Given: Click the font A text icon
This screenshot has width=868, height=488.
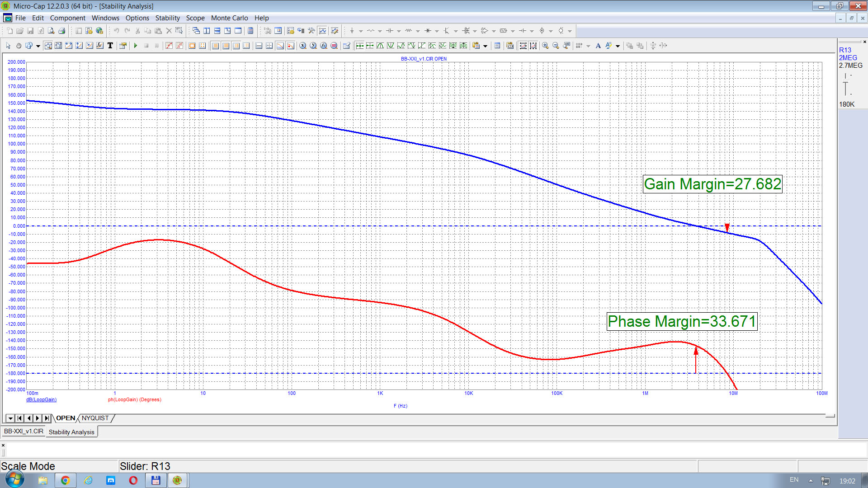Looking at the screenshot, I should click(598, 46).
